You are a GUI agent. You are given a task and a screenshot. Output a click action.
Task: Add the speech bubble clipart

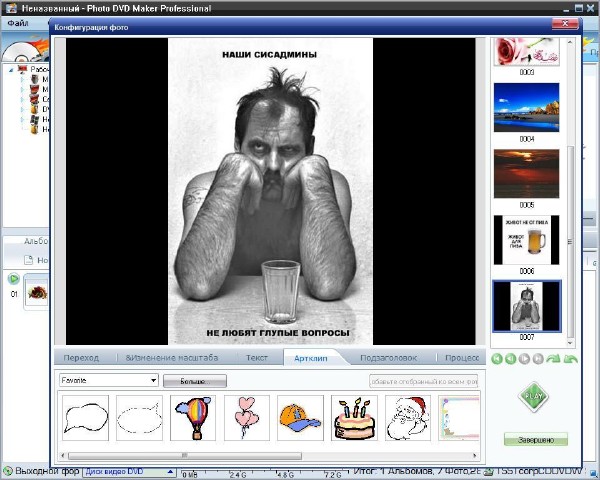coord(83,417)
